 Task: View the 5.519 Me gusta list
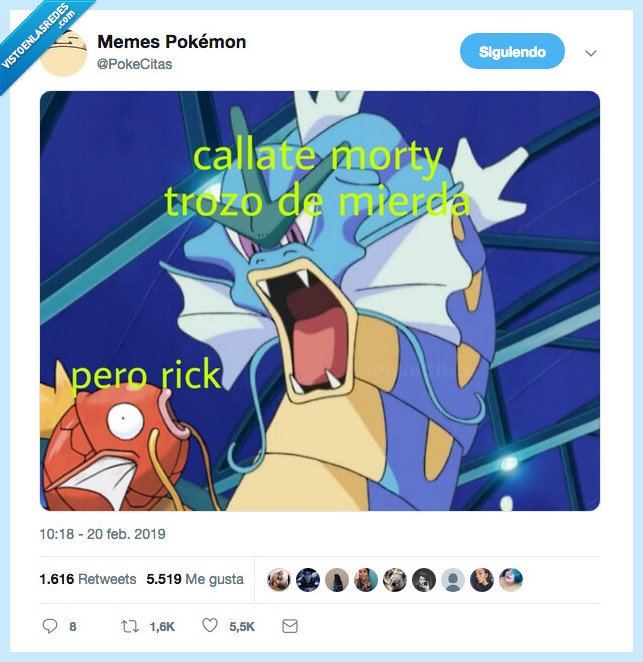pos(195,579)
